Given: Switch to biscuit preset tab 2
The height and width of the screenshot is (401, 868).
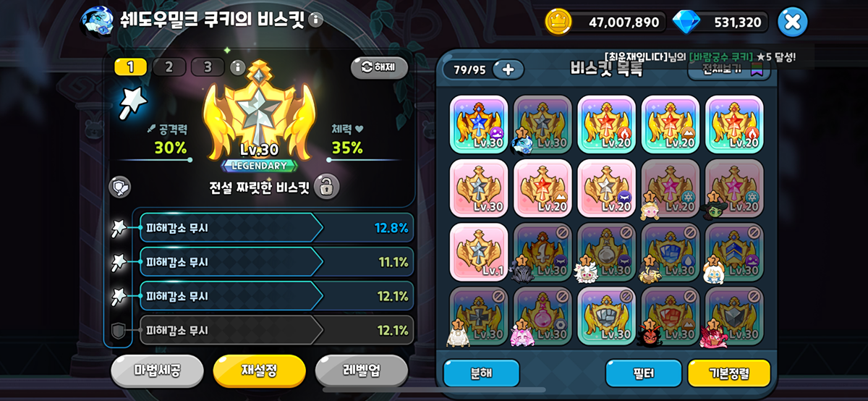Looking at the screenshot, I should click(x=169, y=67).
